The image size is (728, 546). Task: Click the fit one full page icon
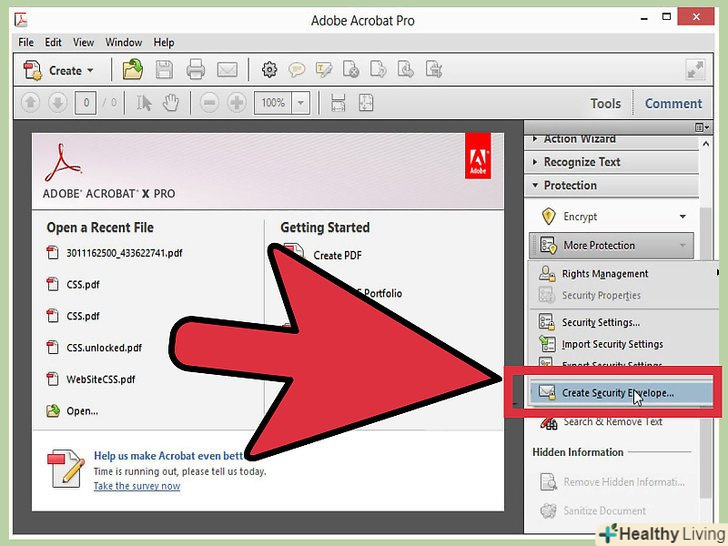(366, 103)
